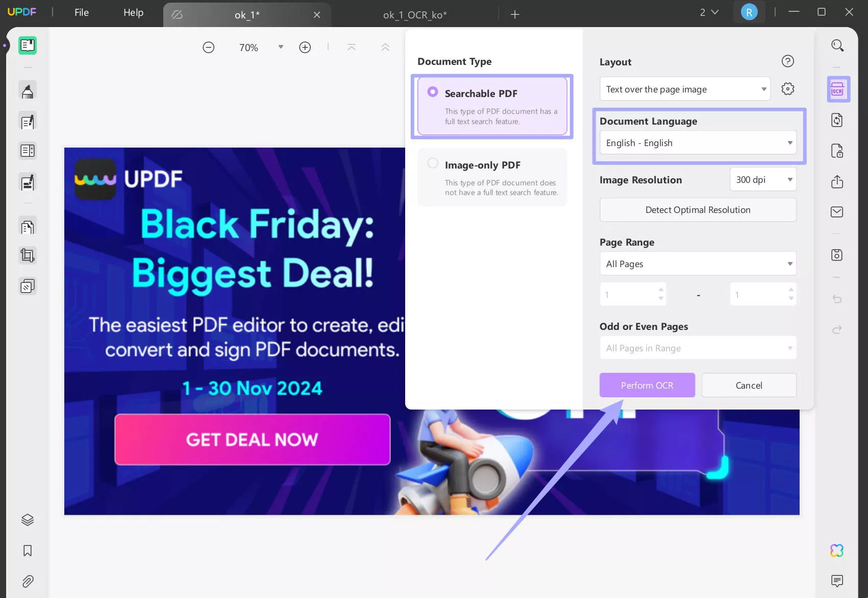The height and width of the screenshot is (598, 868).
Task: Click the Share export icon
Action: 837,181
